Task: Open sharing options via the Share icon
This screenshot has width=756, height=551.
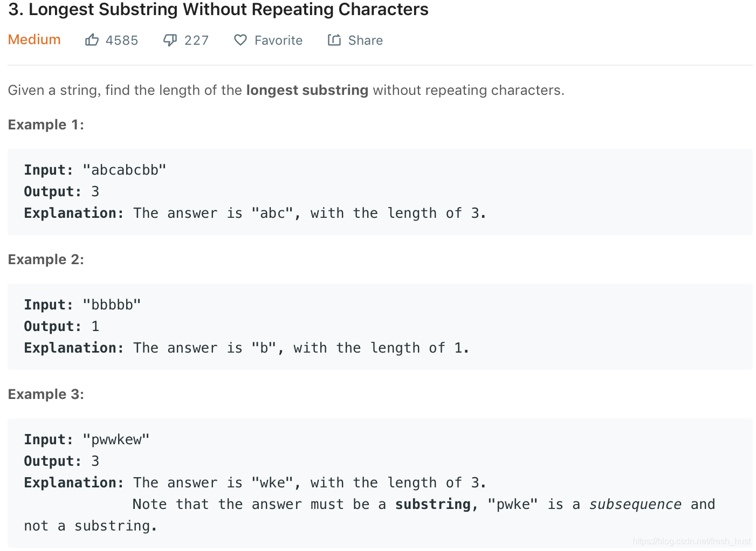Action: (334, 40)
